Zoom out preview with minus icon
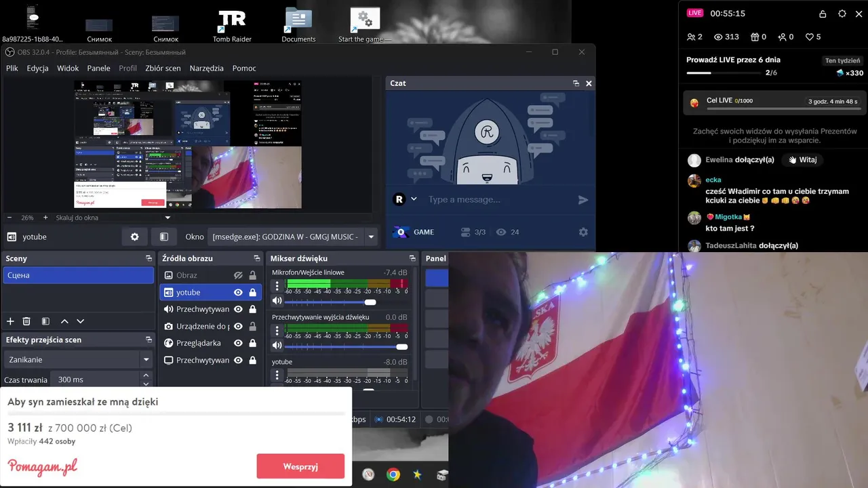 (9, 218)
